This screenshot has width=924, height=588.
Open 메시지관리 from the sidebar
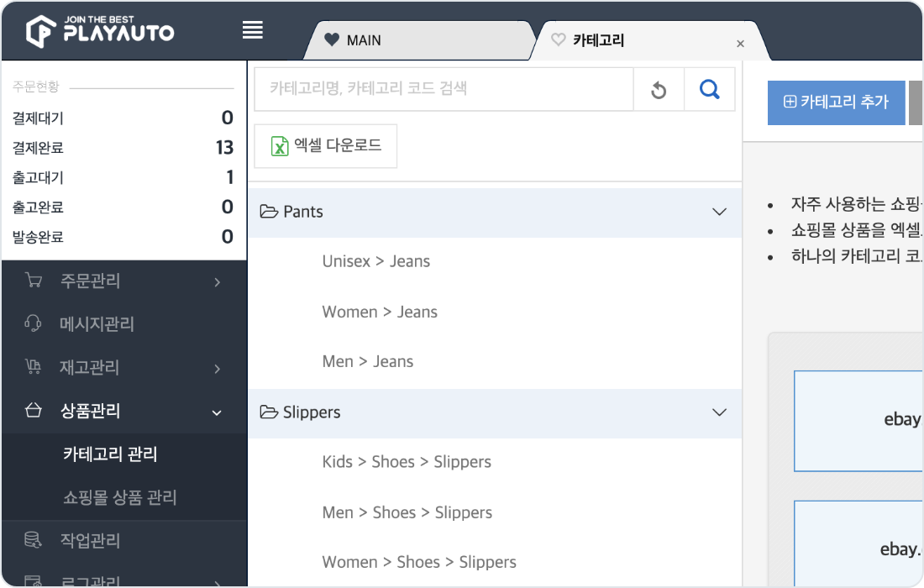coord(97,324)
